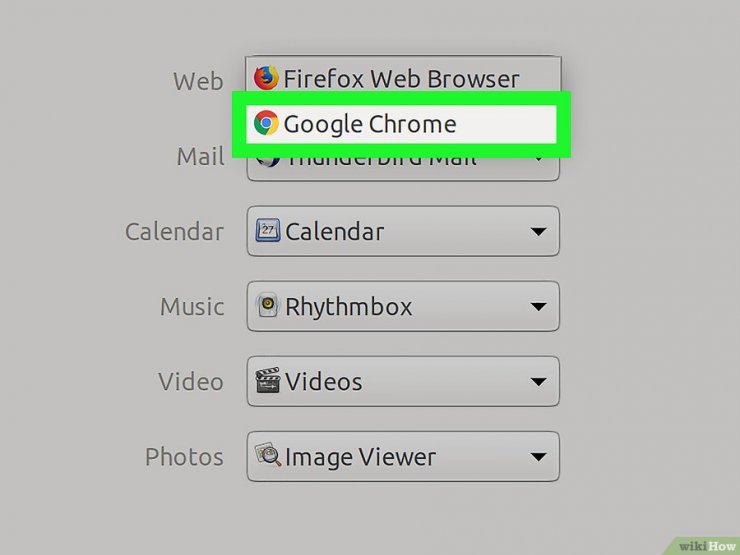Select Google Chrome from the Web list

coord(401,124)
